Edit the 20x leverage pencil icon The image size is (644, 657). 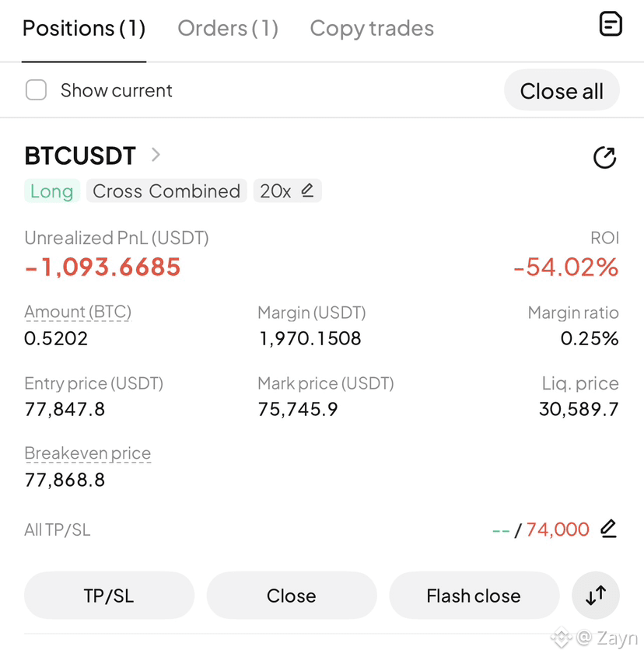pyautogui.click(x=307, y=190)
